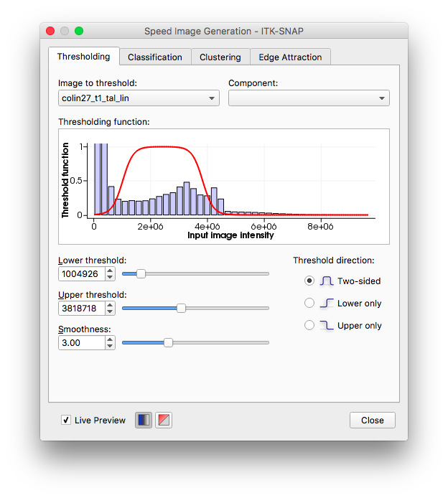Click the 'Thresholding function:' label
The image size is (448, 498).
click(104, 122)
